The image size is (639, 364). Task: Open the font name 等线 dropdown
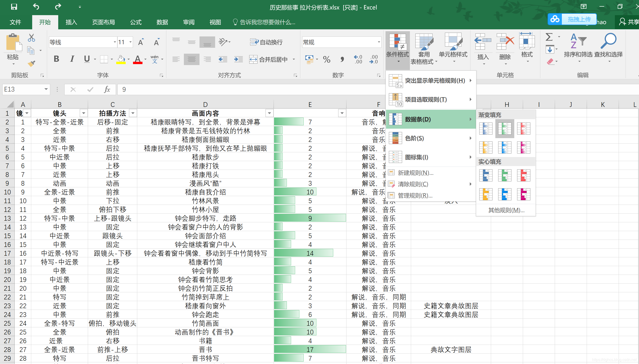115,42
